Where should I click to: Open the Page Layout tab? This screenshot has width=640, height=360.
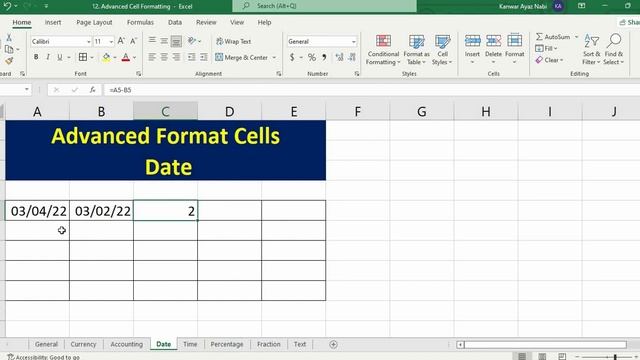[94, 22]
